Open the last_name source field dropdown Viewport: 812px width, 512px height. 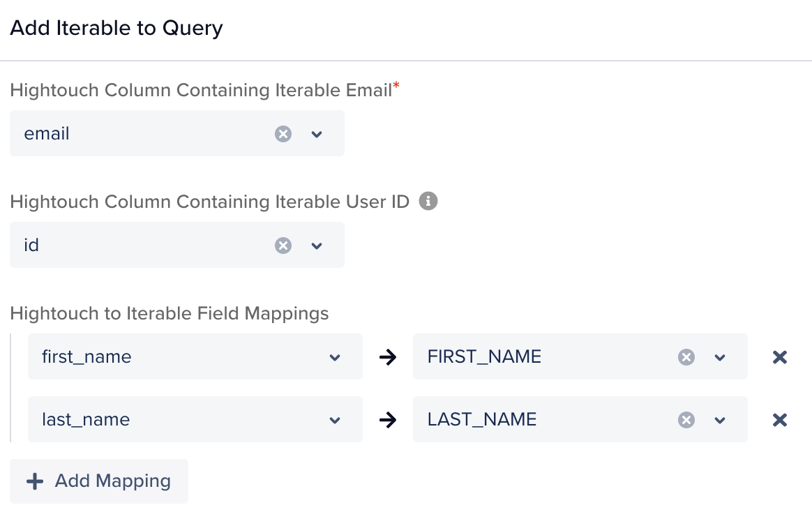click(x=195, y=419)
